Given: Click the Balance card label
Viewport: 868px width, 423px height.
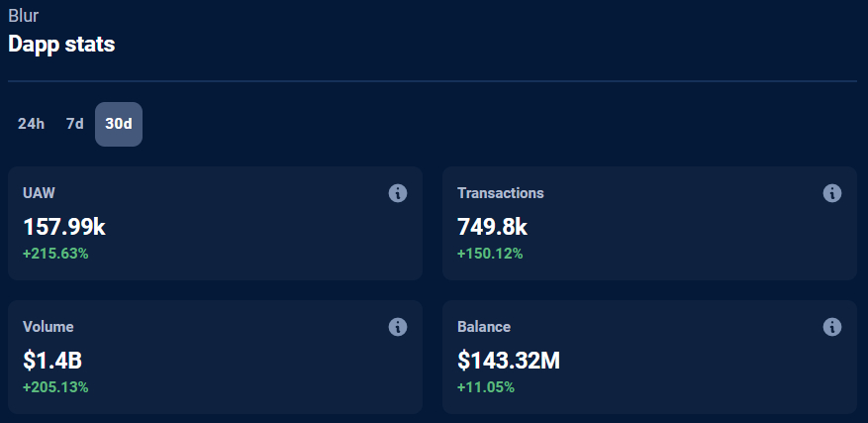Looking at the screenshot, I should pos(484,327).
